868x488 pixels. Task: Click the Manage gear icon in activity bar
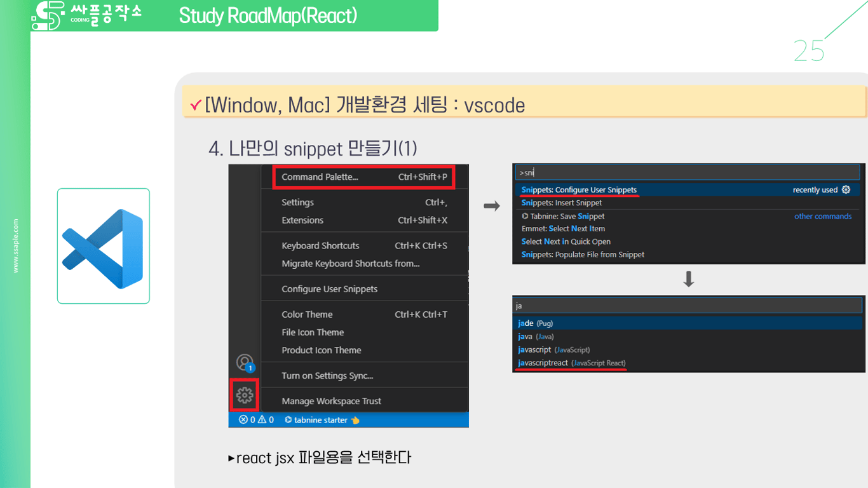pos(245,395)
